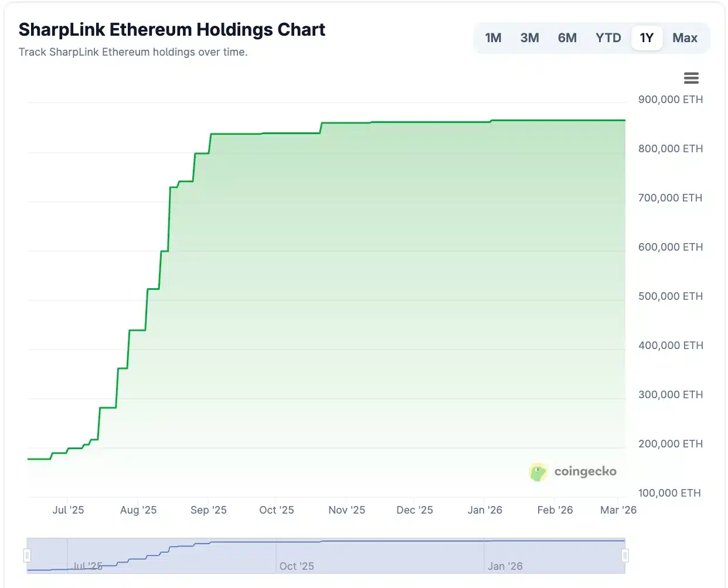728x588 pixels.
Task: Select the 1M time range
Action: 493,37
